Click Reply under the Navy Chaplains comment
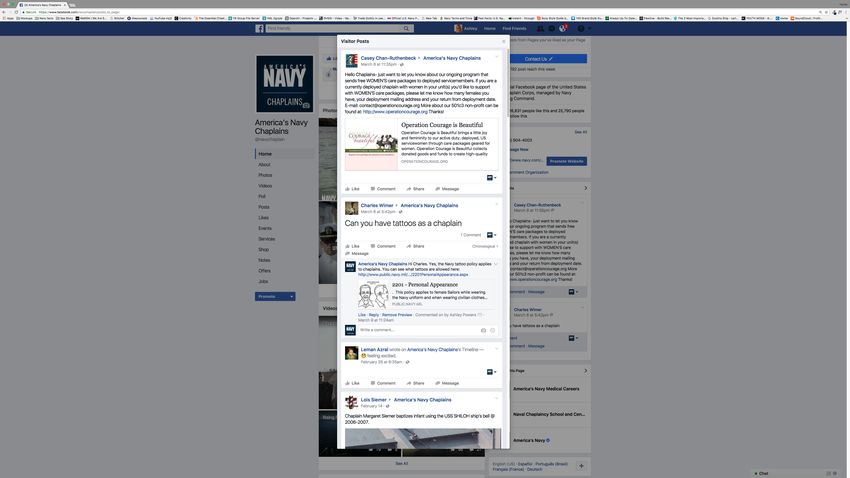This screenshot has width=850, height=478. tap(374, 315)
